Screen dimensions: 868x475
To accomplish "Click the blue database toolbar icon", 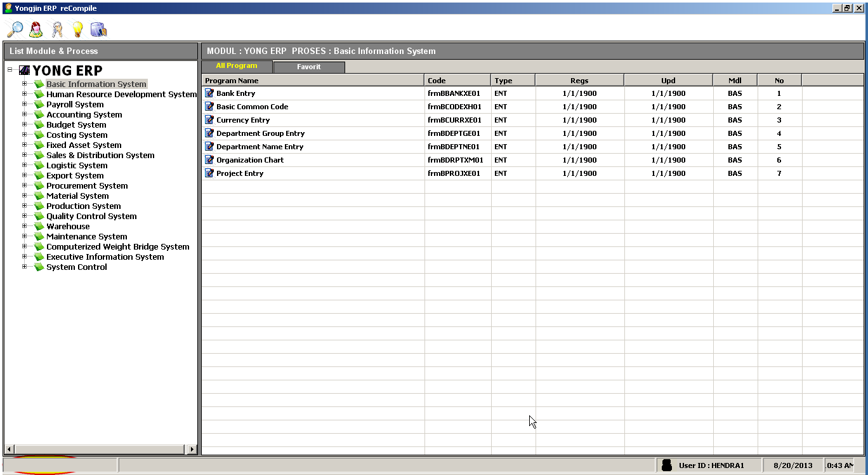I will tap(98, 29).
